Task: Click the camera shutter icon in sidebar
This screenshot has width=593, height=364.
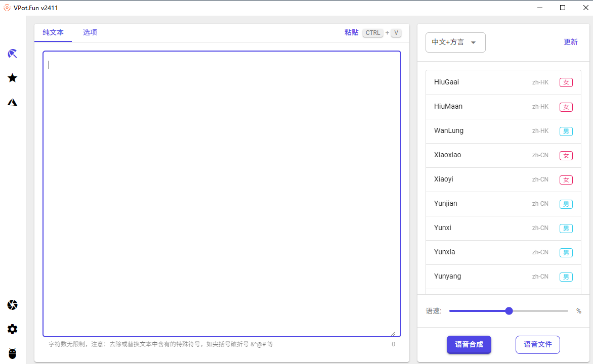Action: coord(13,305)
